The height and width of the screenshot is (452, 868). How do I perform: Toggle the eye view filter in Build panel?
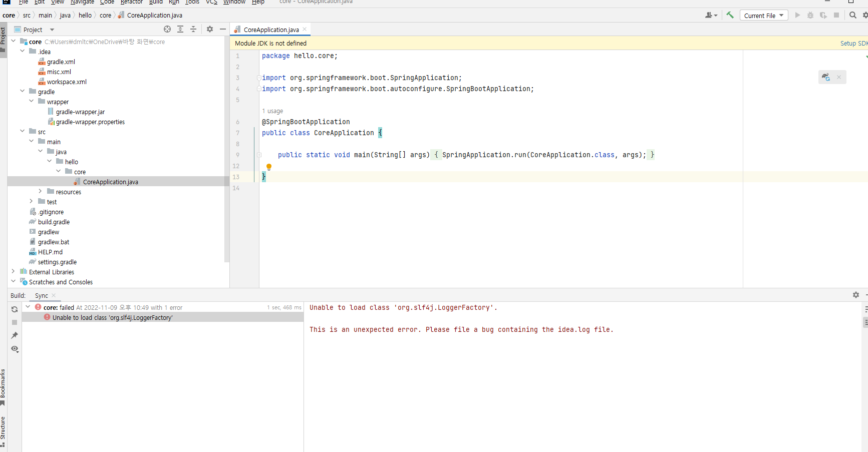coord(15,349)
